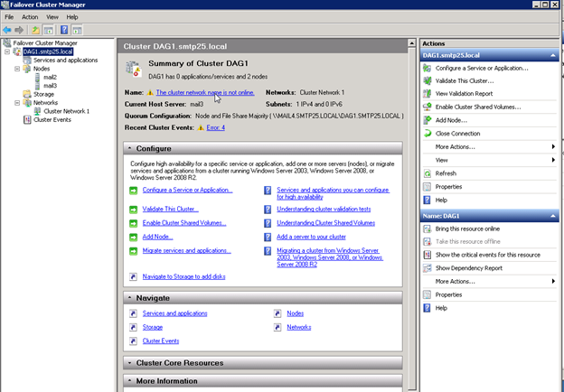Screen dimensions: 564x392
Task: Click the blue Help toolbar icon
Action: coord(64,30)
